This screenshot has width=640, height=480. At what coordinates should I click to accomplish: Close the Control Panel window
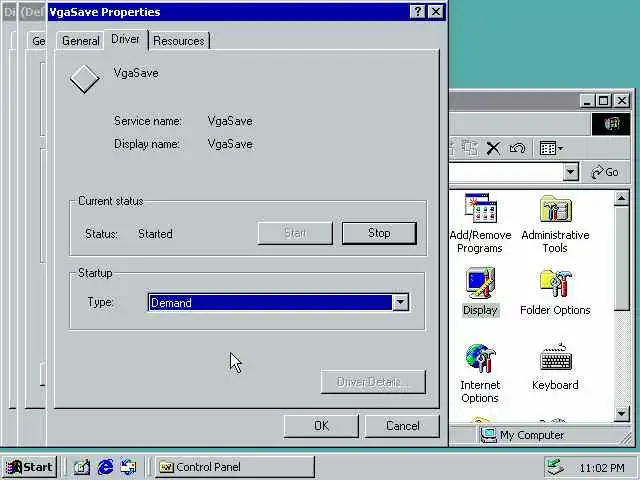(622, 100)
